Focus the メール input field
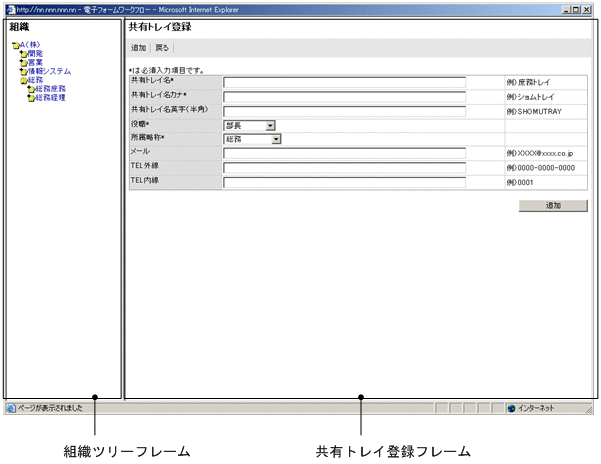The image size is (601, 464). [345, 153]
